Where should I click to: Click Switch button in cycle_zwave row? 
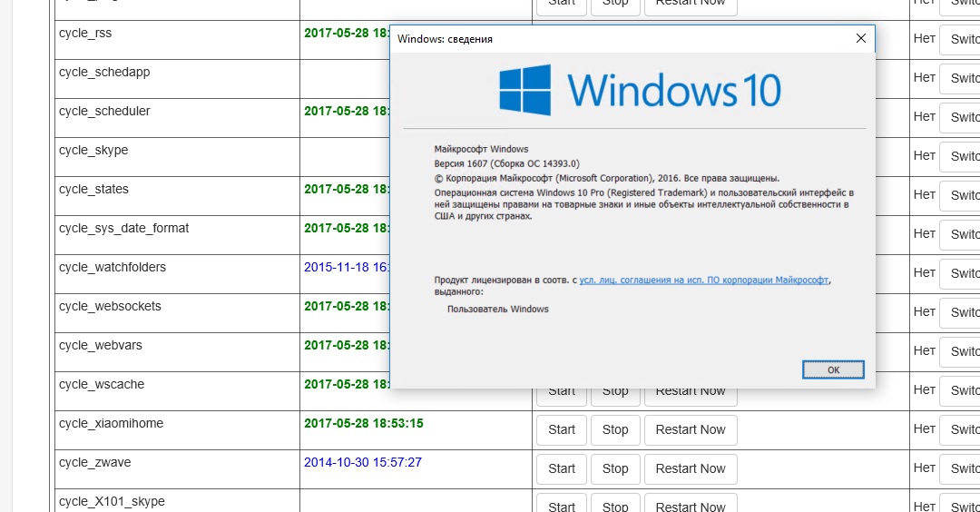tap(962, 469)
